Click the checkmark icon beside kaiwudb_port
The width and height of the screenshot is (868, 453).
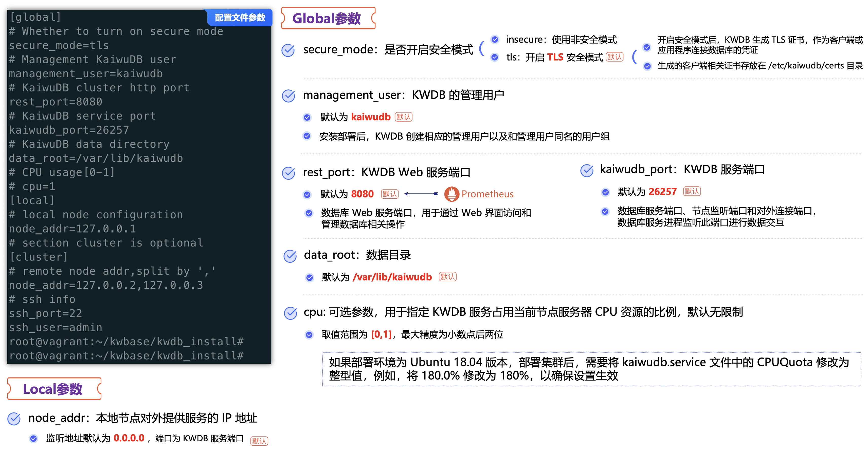(x=587, y=171)
